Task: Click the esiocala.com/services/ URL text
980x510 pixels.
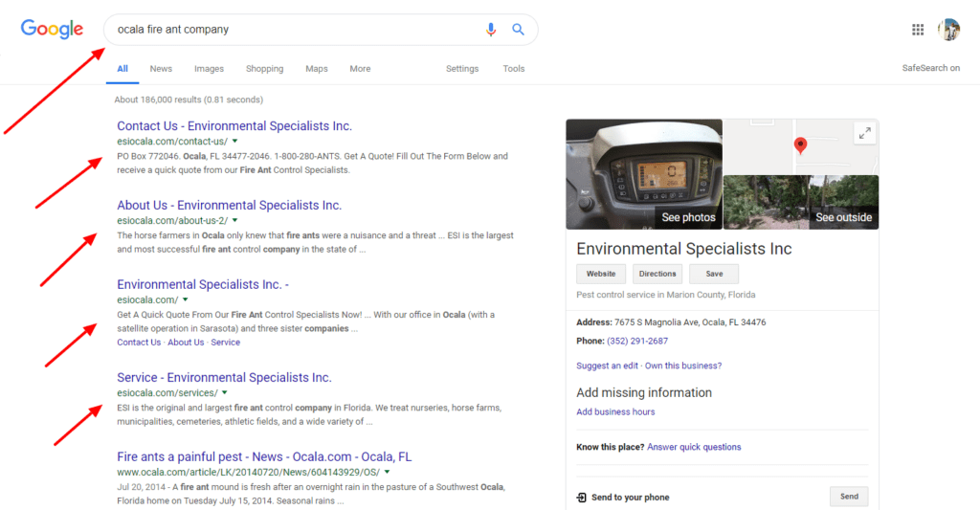Action: (x=167, y=393)
